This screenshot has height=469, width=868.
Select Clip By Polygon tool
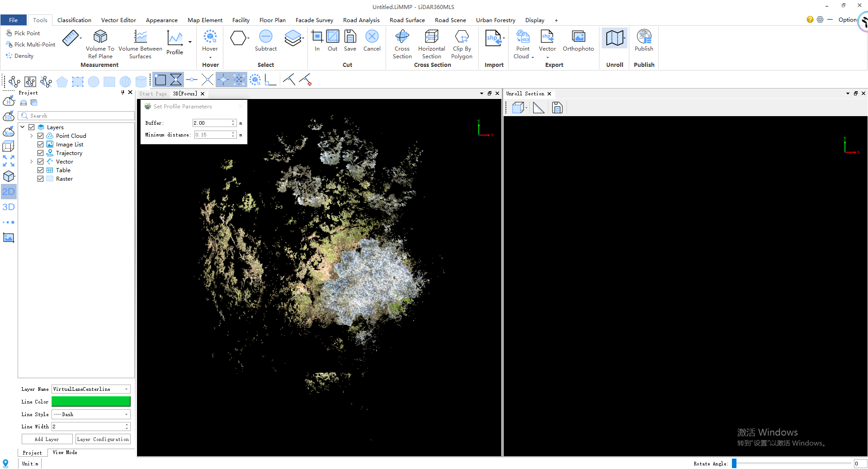462,44
